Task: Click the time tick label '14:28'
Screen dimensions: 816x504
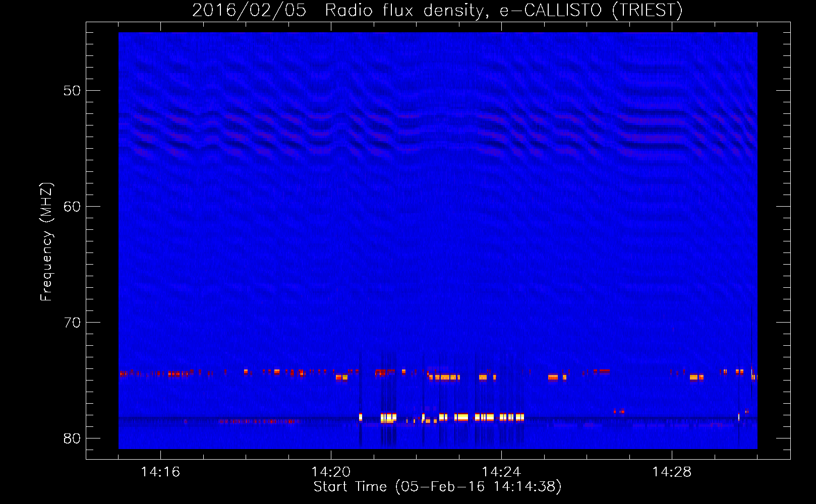Action: (x=672, y=472)
